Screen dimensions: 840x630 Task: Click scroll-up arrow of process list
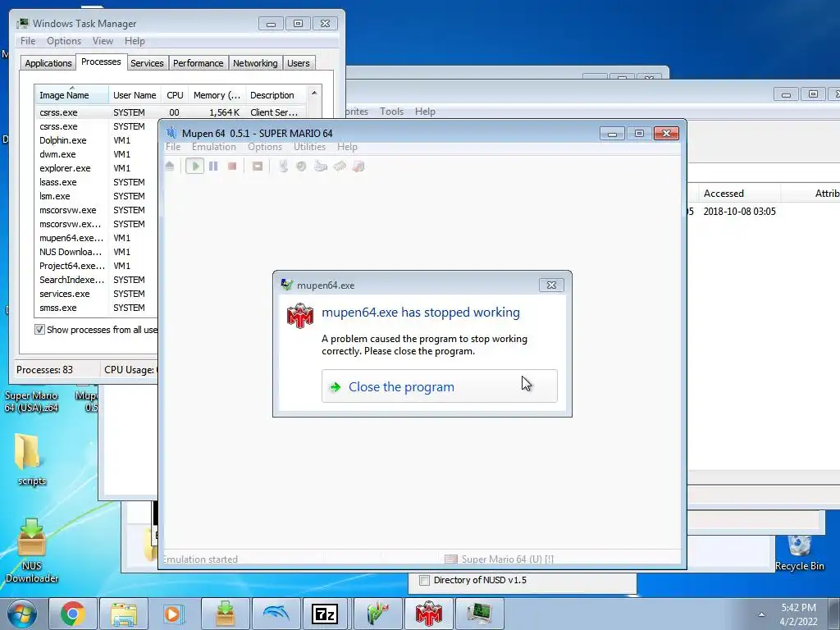point(314,93)
